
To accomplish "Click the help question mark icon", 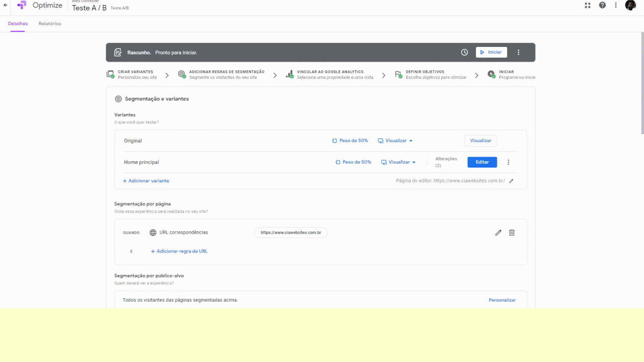I will [602, 5].
